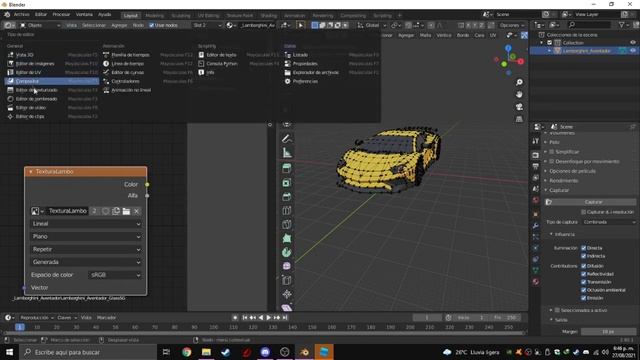Click the Margen value field
The height and width of the screenshot is (360, 640).
coord(609,332)
